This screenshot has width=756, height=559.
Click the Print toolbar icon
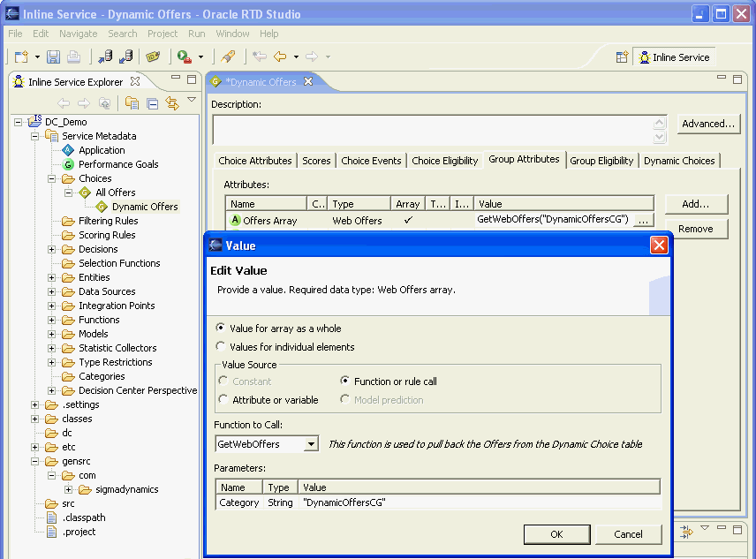[x=74, y=57]
